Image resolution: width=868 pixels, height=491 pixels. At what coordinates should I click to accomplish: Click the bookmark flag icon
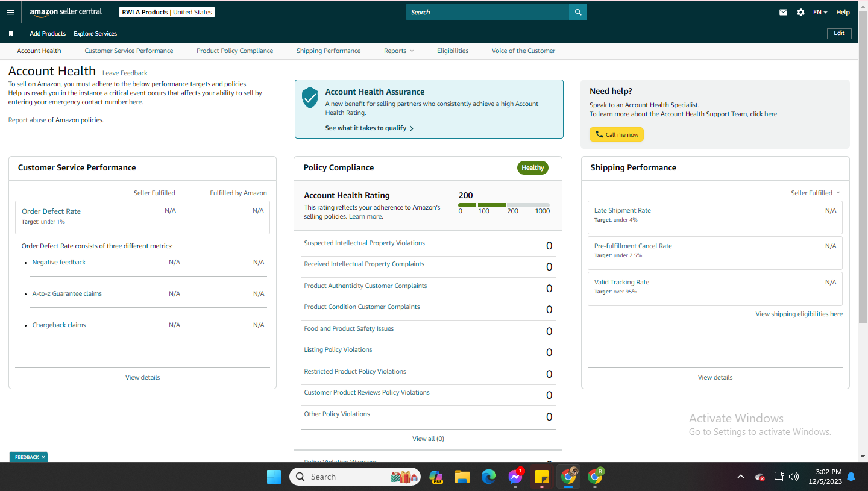(x=11, y=34)
